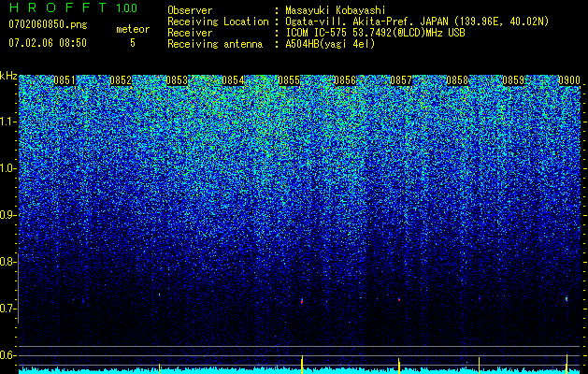The height and width of the screenshot is (374, 588).
Task: Click the red meteor echo dot near 0855
Action: point(302,301)
